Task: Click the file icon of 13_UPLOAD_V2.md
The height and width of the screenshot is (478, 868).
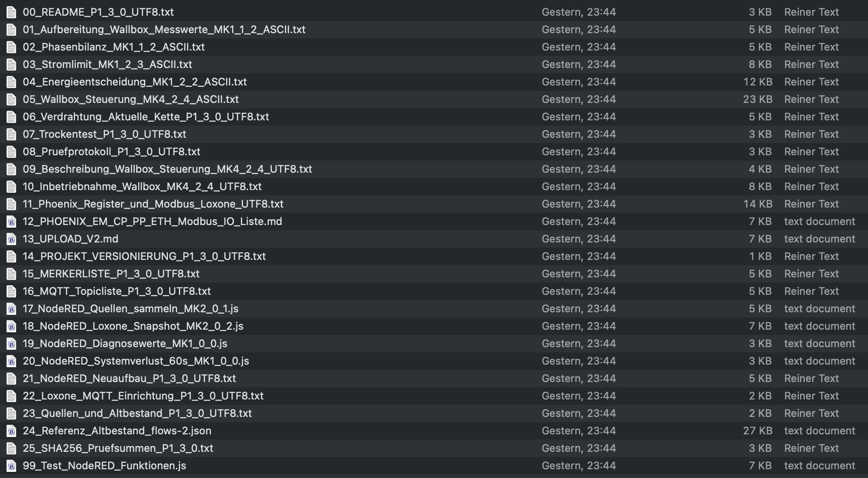Action: 11,239
